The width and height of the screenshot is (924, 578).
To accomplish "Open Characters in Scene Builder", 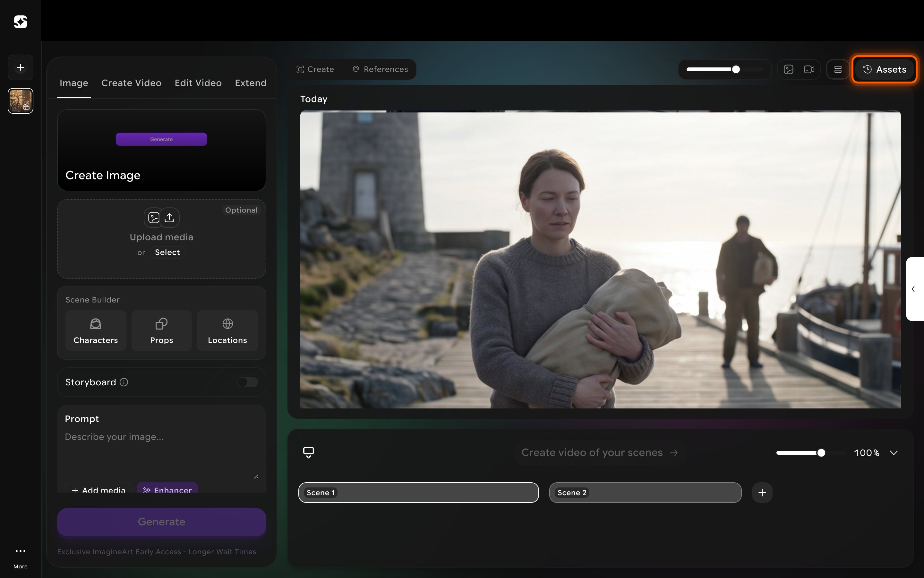I will point(96,331).
